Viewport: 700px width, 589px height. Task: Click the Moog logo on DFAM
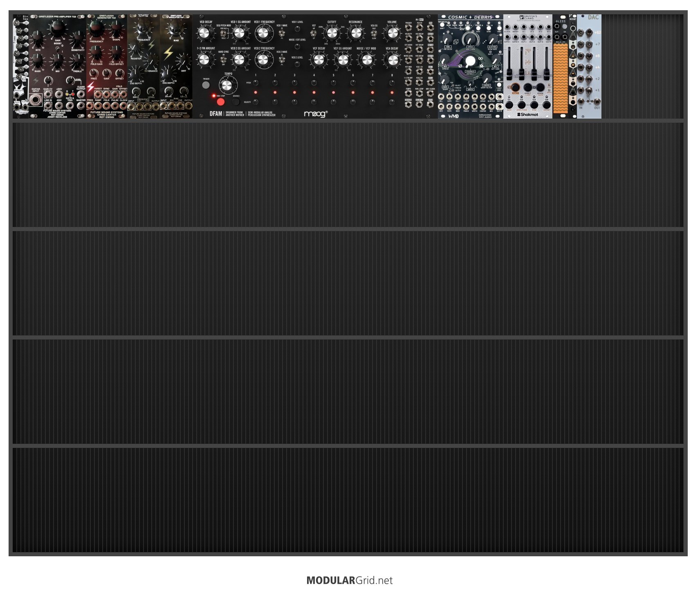(316, 114)
